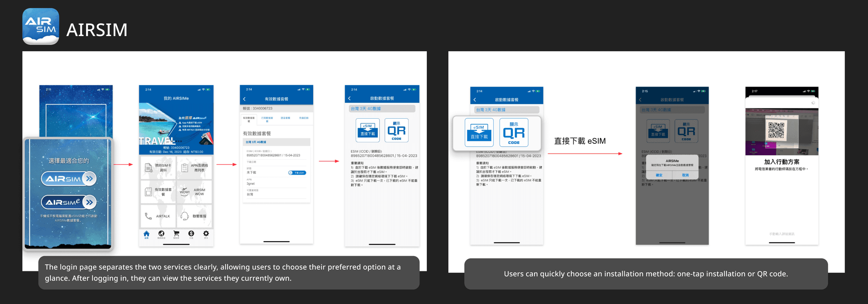The image size is (868, 304).
Task: Tap the dimmed eSIM 直接下載 button behind dialog
Action: click(x=658, y=131)
